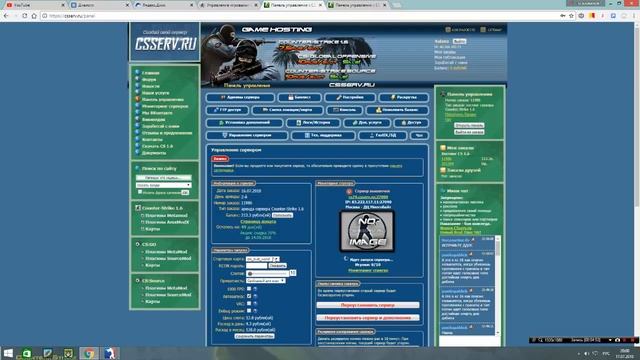
Task: Open CS:GO Плагины SourceMod link
Action: click(x=168, y=258)
